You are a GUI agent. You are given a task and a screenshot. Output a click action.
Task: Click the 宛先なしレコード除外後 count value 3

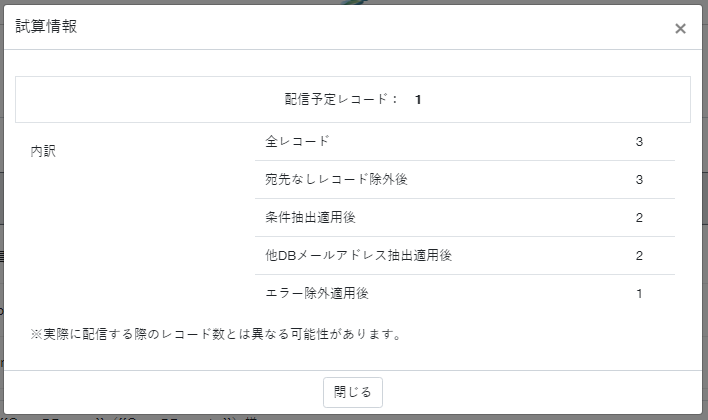coord(639,179)
